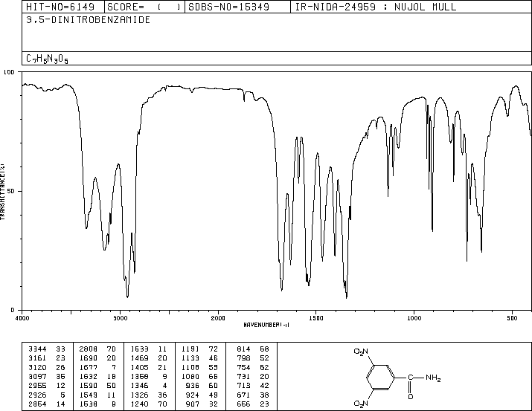
Task: Click the 3000 x-axis tick label
Action: coord(120,318)
